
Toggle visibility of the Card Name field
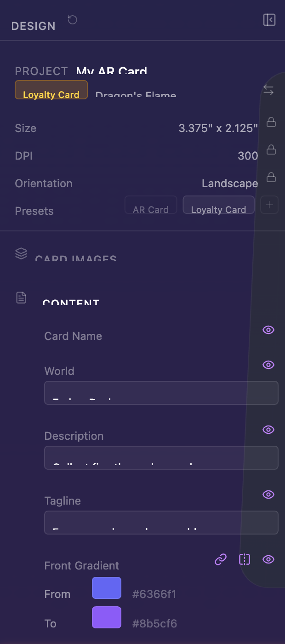(x=268, y=330)
